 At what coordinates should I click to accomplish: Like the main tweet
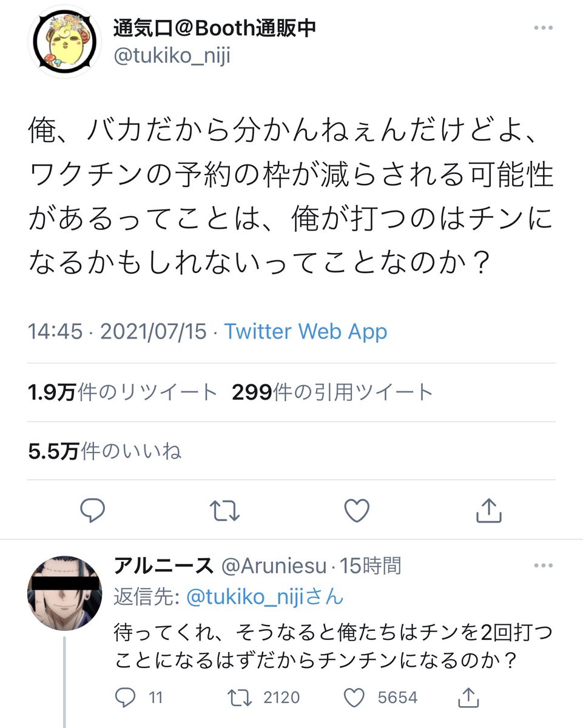[x=356, y=511]
